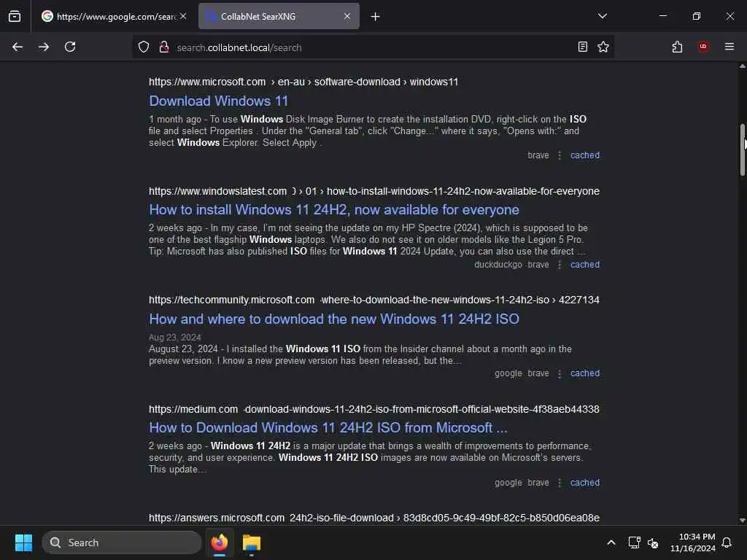
Task: Open 'How to Download Windows 11 24H2 ISO from Microsoft' link
Action: (328, 427)
